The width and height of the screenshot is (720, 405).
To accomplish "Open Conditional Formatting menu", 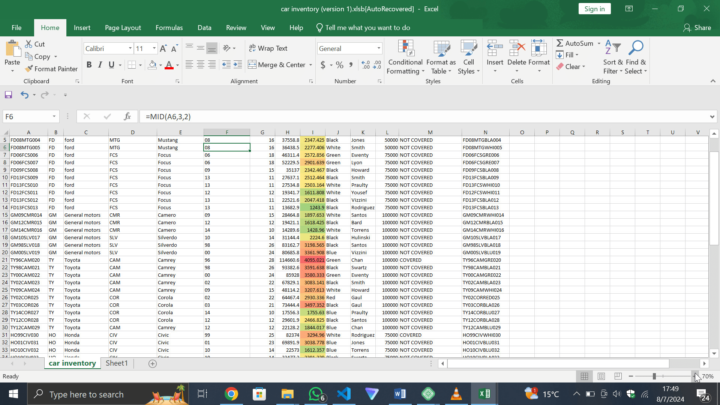I will tap(405, 56).
